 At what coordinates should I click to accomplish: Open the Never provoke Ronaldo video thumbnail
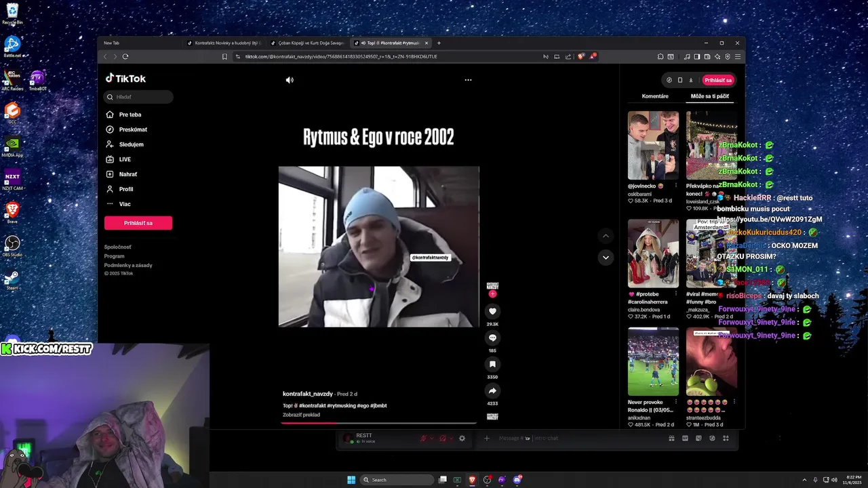(x=653, y=362)
